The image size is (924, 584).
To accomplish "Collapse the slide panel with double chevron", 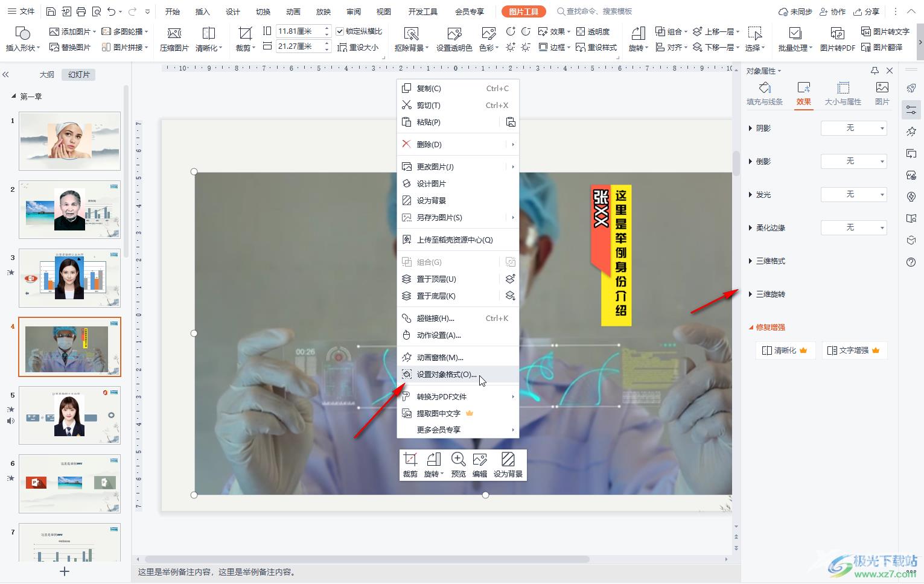I will point(5,75).
